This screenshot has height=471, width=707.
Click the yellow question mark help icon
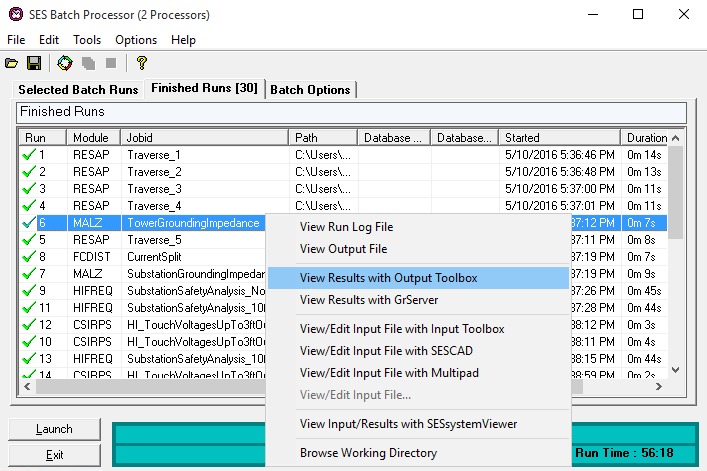pos(142,63)
